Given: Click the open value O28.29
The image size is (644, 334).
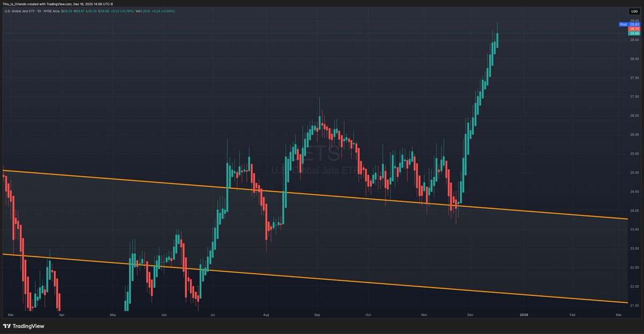Looking at the screenshot, I should point(67,11).
